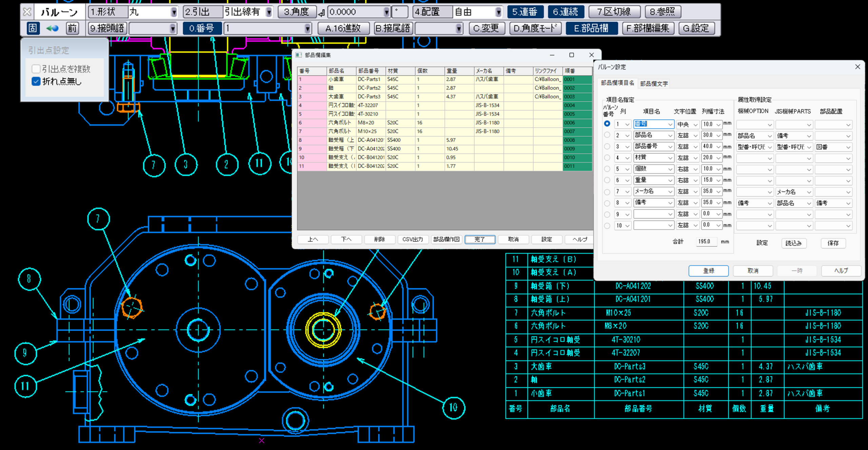
Task: Click balloon 10 in the drawing
Action: click(x=454, y=407)
